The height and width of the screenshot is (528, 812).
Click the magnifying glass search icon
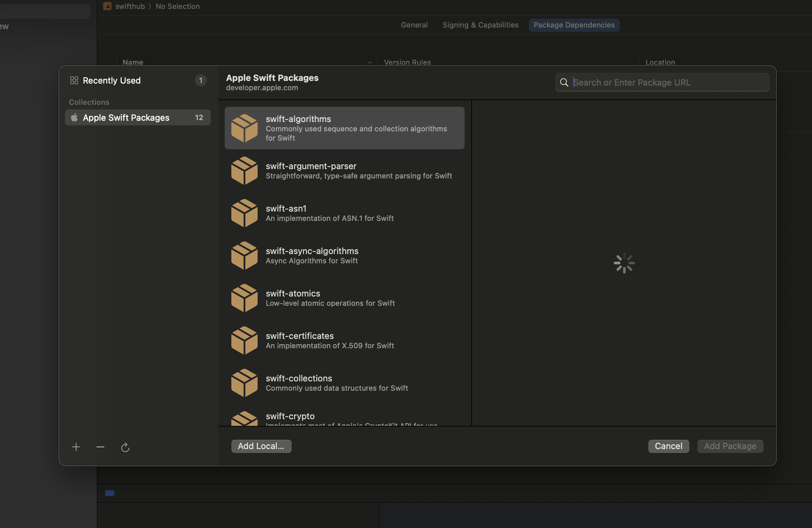tap(564, 83)
